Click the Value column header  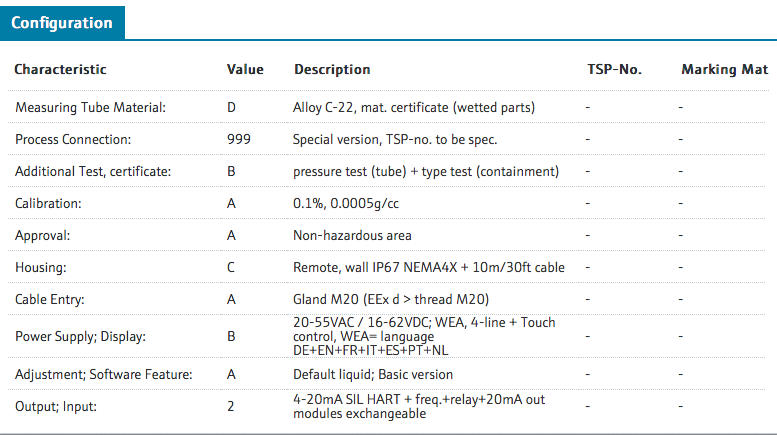[x=245, y=69]
